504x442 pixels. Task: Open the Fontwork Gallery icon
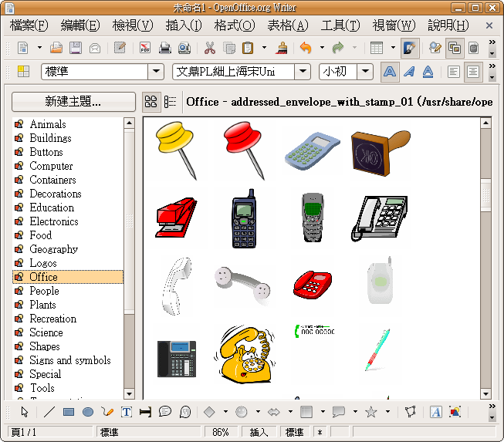tap(436, 412)
